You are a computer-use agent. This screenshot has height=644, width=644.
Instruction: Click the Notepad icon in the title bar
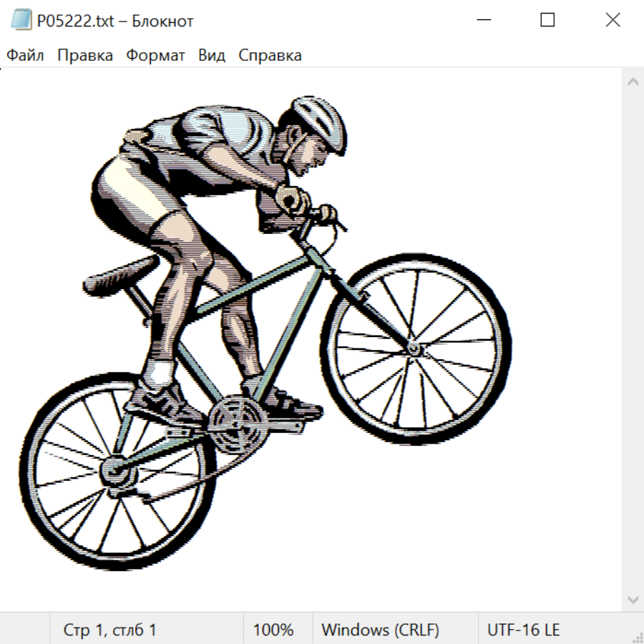[21, 21]
